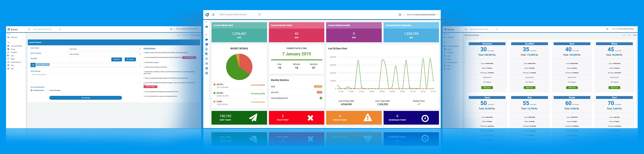Click Result Sample button in Instructions
Screen dimensions: 644x154
point(189,57)
